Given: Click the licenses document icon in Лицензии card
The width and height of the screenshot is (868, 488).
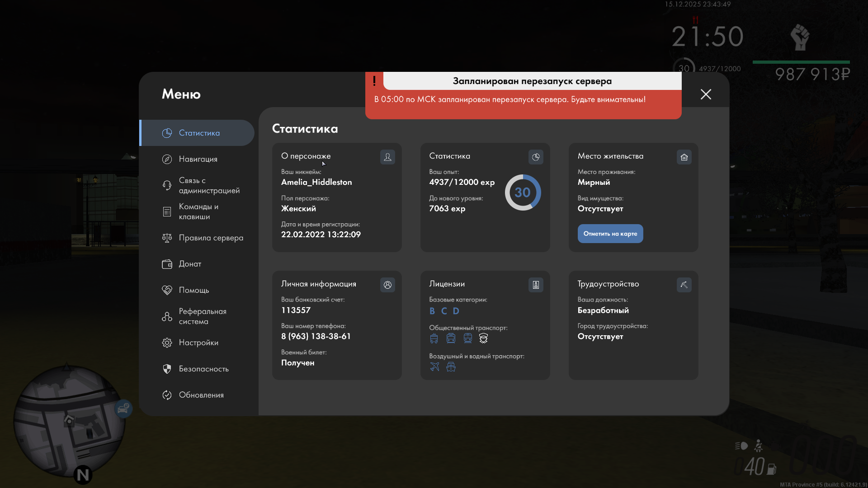Looking at the screenshot, I should click(x=536, y=285).
